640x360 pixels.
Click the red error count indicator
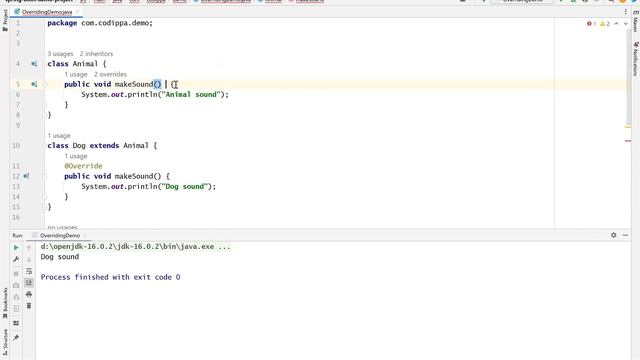pyautogui.click(x=591, y=24)
